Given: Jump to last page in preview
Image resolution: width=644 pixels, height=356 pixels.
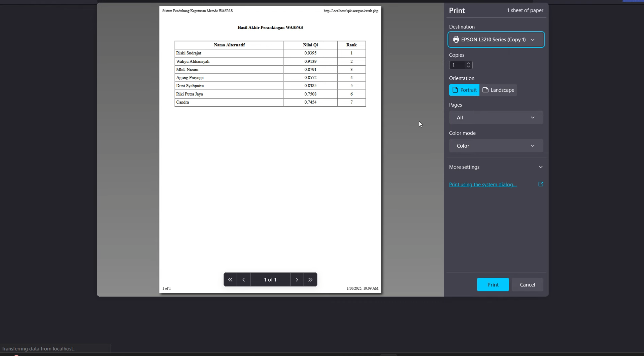Looking at the screenshot, I should click(310, 279).
